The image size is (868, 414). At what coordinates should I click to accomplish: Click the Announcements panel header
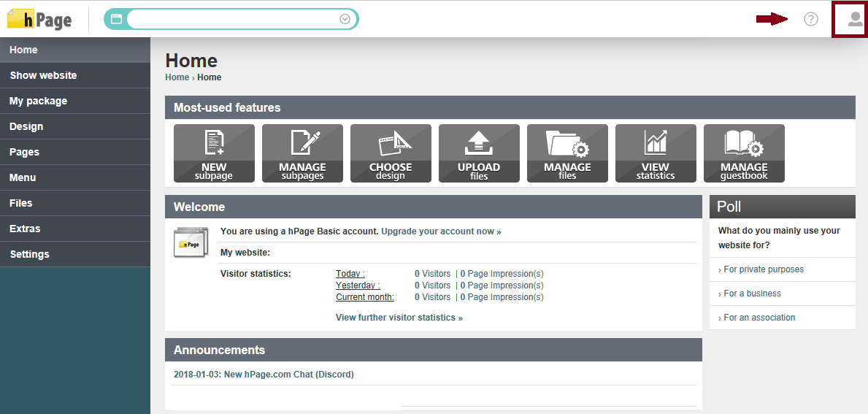tap(434, 350)
